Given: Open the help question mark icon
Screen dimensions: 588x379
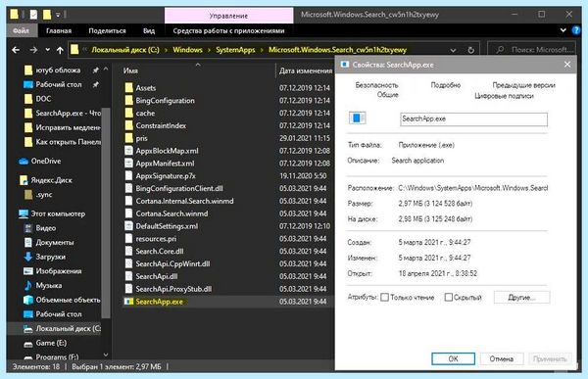Looking at the screenshot, I should [x=576, y=30].
